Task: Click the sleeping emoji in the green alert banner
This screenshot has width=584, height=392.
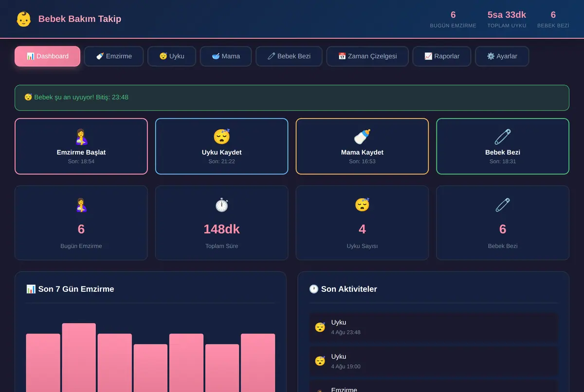Action: pos(28,97)
